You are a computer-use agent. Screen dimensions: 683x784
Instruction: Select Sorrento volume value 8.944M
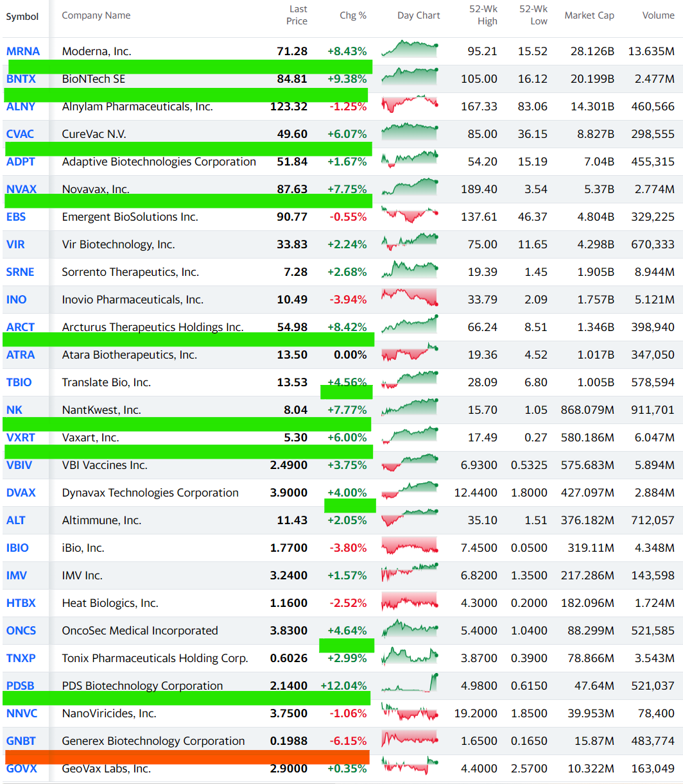point(655,272)
